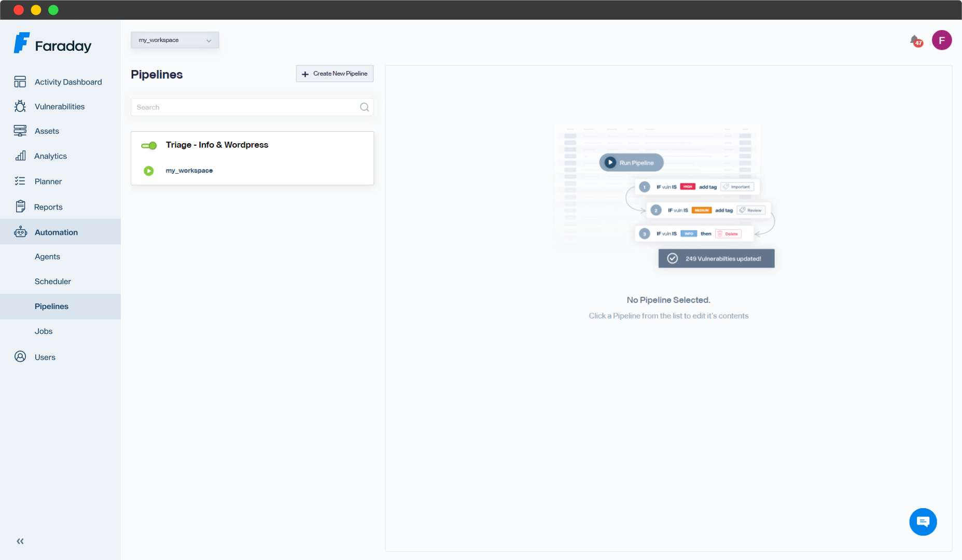Click the Activity Dashboard icon in sidebar

pyautogui.click(x=20, y=82)
